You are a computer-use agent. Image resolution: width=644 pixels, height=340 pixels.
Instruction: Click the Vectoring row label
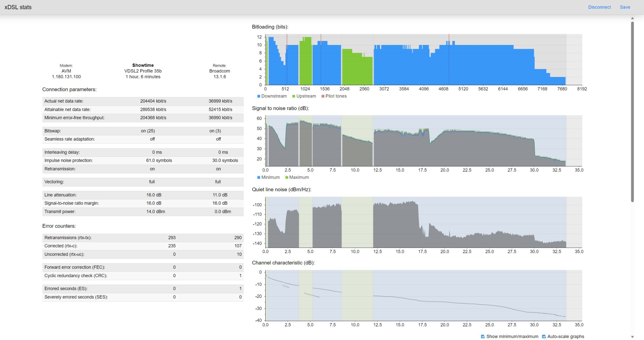point(54,182)
